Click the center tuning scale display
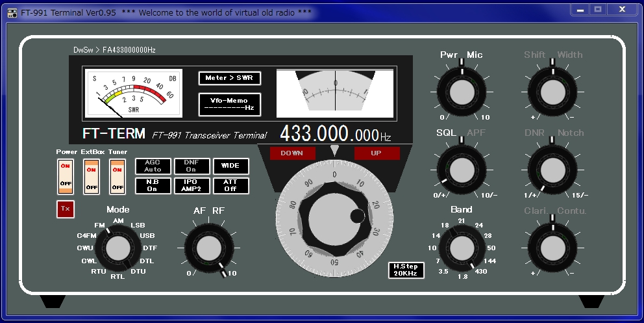The height and width of the screenshot is (323, 644). click(335, 94)
